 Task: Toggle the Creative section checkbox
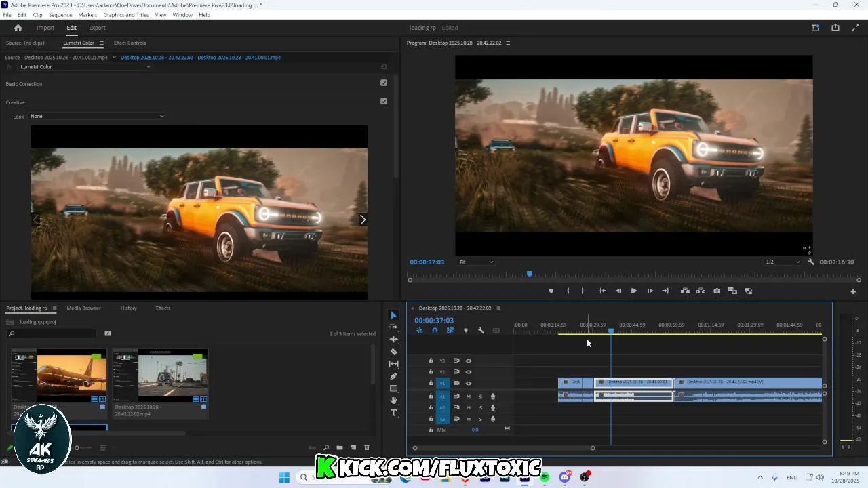[x=384, y=101]
